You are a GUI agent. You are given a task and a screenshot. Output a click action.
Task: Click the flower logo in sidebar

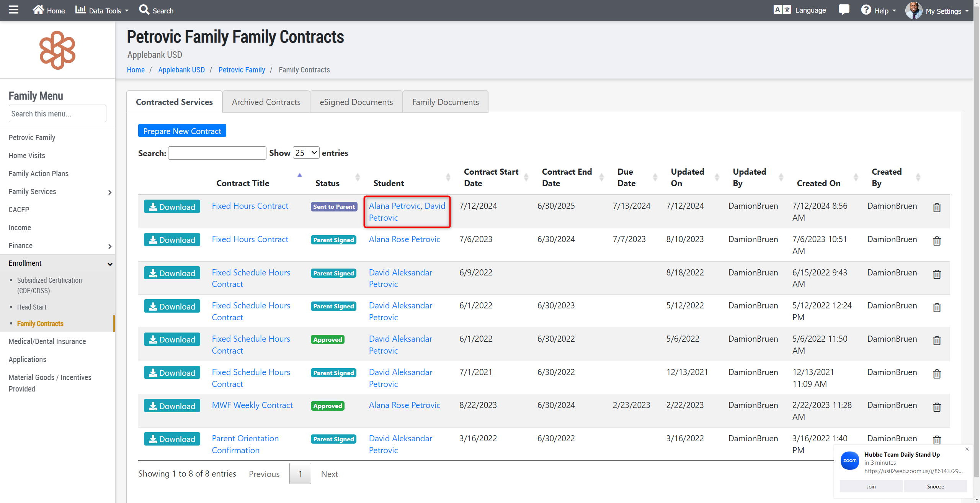(x=57, y=50)
